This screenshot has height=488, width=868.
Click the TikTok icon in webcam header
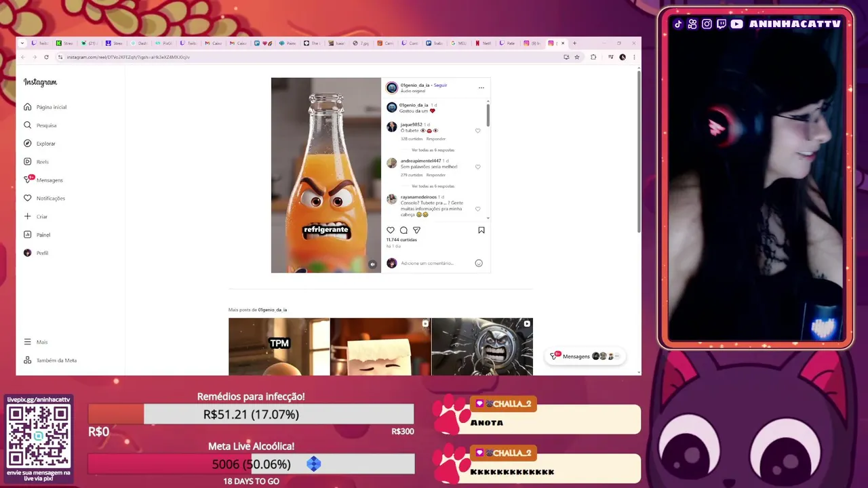tap(678, 24)
